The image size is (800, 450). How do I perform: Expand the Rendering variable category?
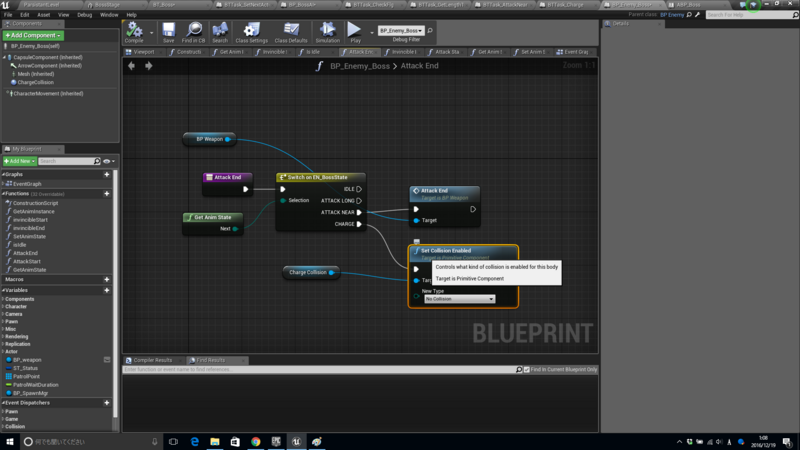point(3,337)
